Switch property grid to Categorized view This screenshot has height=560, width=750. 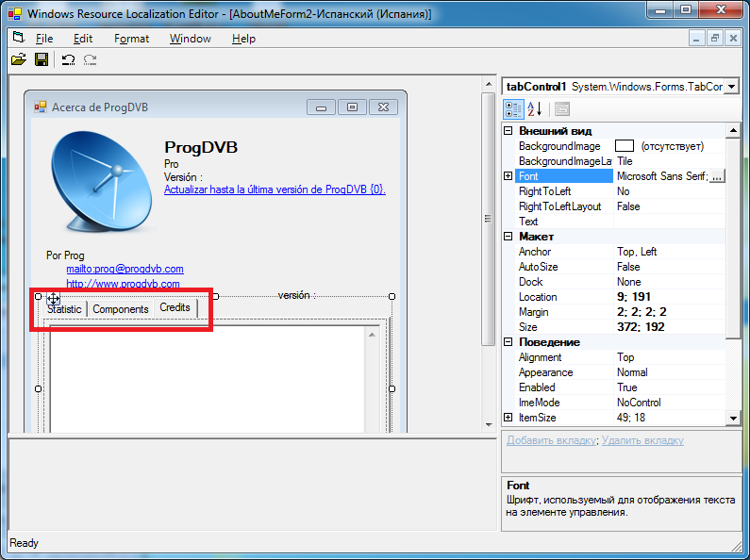click(x=512, y=108)
